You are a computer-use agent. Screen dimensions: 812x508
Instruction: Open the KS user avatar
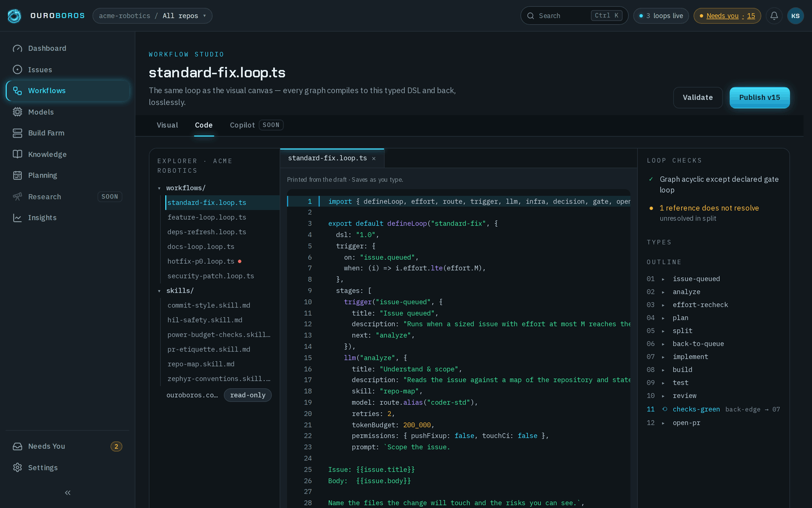pos(796,16)
